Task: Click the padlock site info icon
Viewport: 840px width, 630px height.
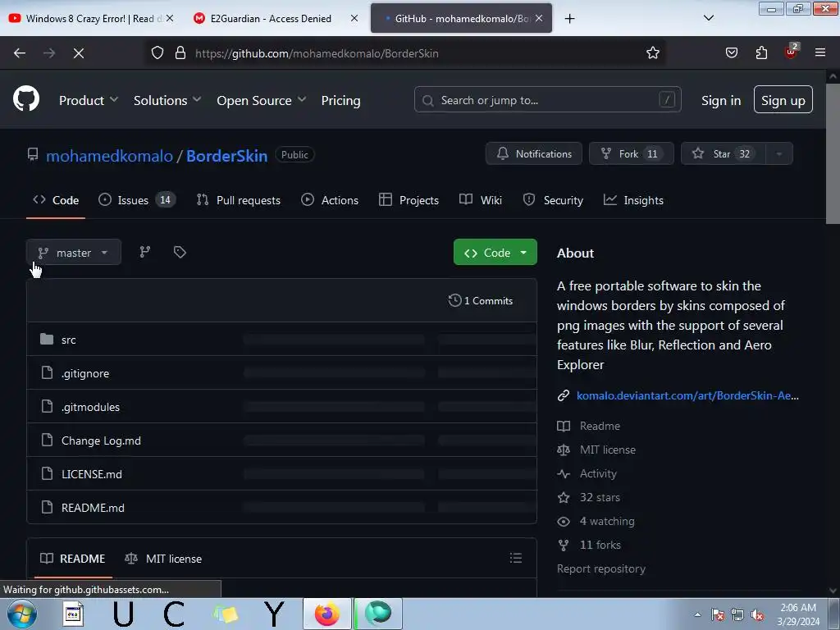Action: pyautogui.click(x=180, y=53)
